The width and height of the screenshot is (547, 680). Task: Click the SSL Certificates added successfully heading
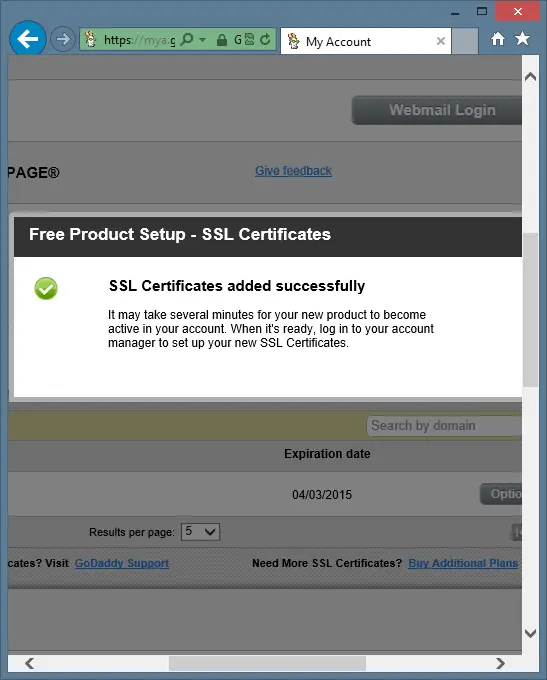point(237,286)
